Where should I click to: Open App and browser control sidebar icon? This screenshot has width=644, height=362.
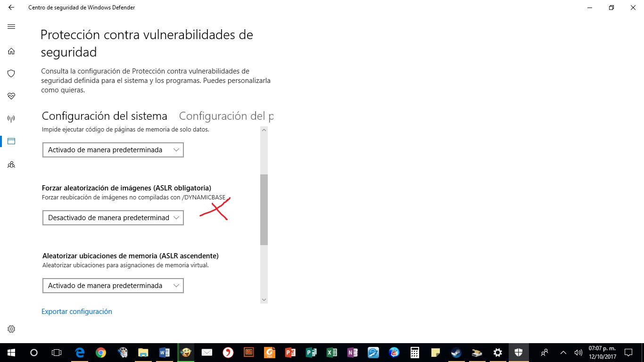11,141
